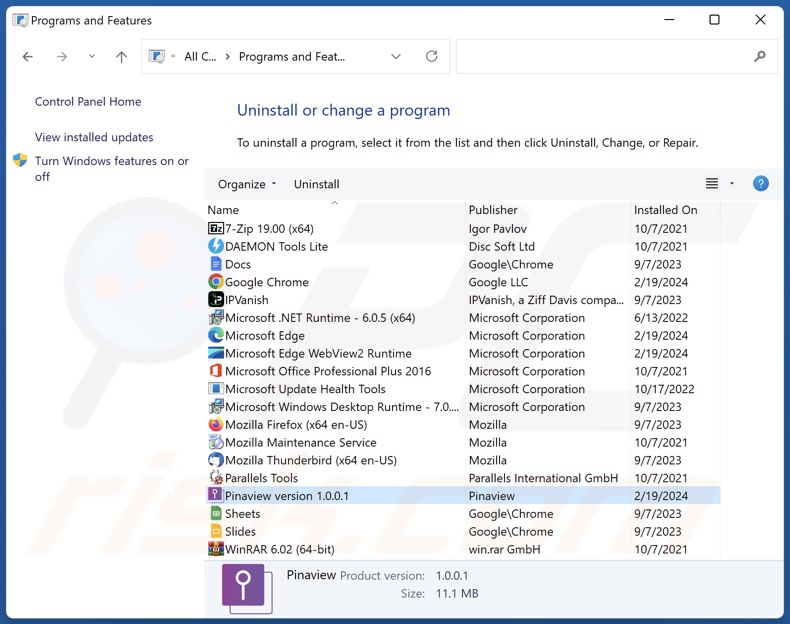
Task: Change view using the list view button
Action: [x=711, y=184]
